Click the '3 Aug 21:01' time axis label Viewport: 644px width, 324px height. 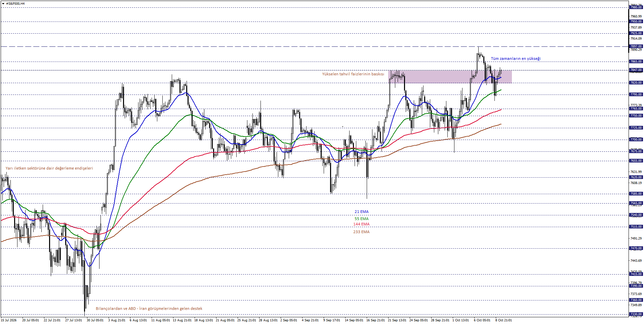(117, 320)
